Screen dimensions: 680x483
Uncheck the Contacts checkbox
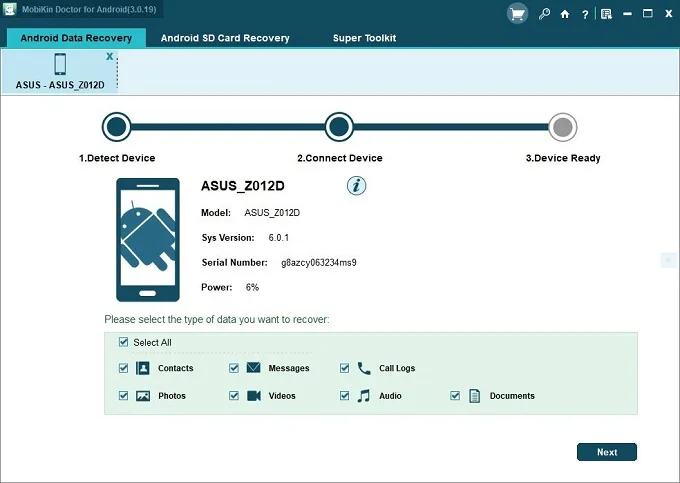(124, 368)
